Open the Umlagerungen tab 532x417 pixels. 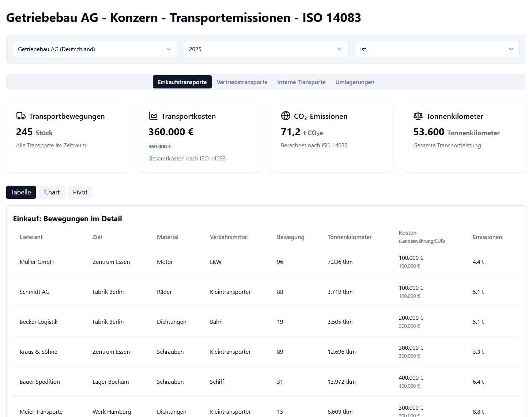click(355, 82)
